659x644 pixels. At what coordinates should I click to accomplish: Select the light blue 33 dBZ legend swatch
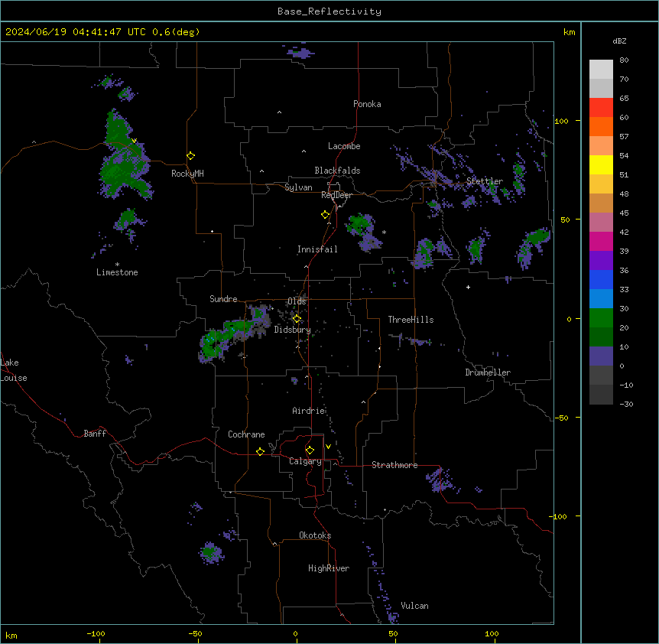pyautogui.click(x=601, y=299)
